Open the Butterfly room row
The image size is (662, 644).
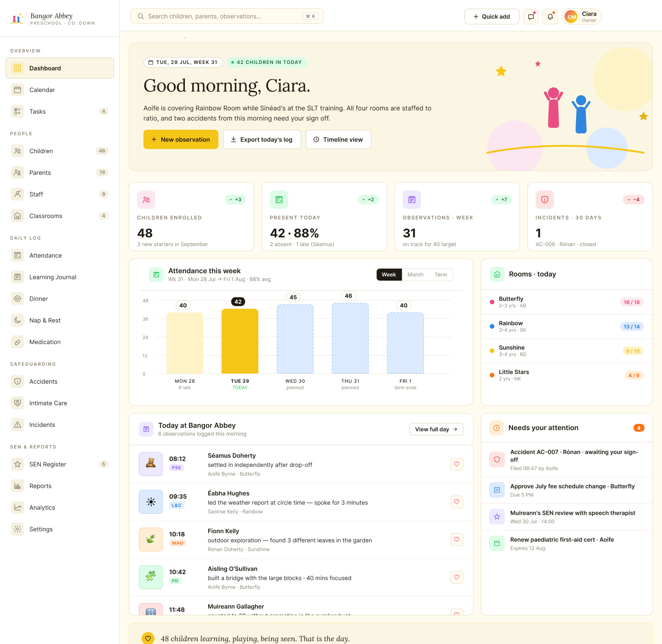[567, 302]
